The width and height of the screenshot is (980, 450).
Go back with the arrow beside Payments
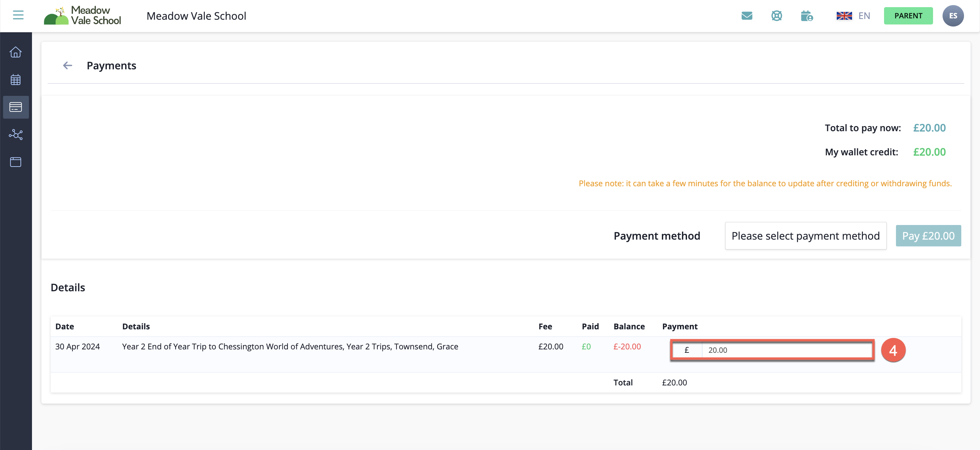[68, 66]
